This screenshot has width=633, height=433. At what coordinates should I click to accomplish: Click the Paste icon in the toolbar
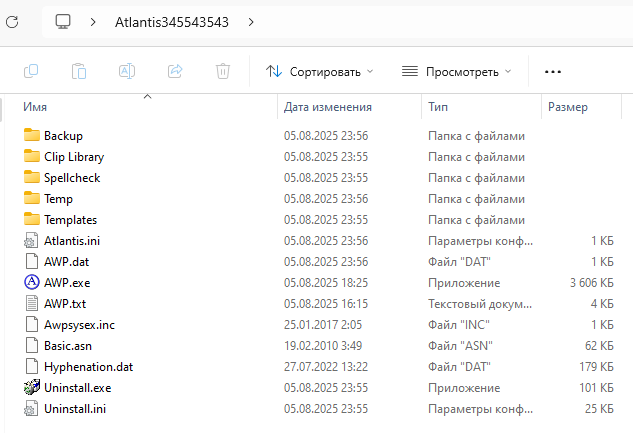point(79,71)
